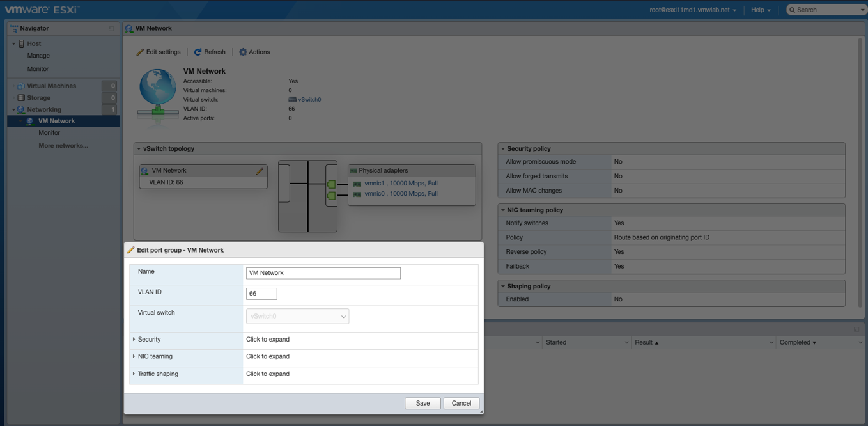Select Monitor under Host
Image resolution: width=868 pixels, height=426 pixels.
(x=38, y=68)
